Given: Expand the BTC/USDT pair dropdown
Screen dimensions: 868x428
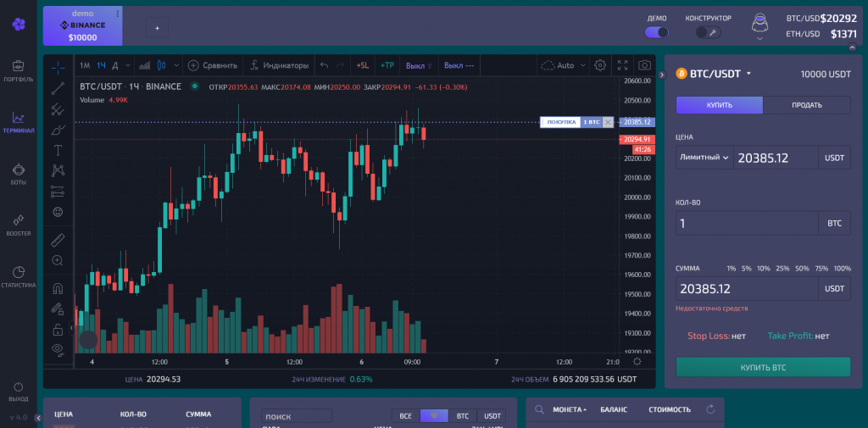Looking at the screenshot, I should (748, 74).
